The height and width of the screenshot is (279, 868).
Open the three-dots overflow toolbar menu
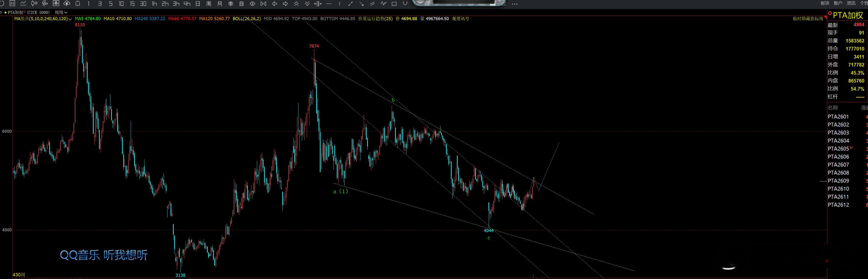[514, 4]
